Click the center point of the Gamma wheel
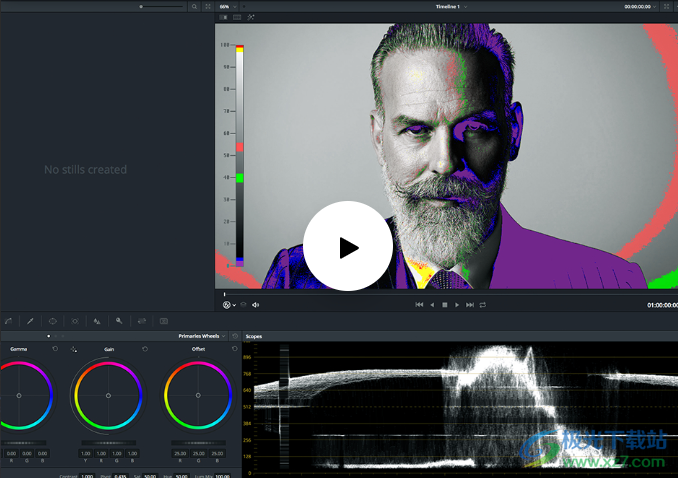Screen dimensions: 678x478 coord(19,395)
